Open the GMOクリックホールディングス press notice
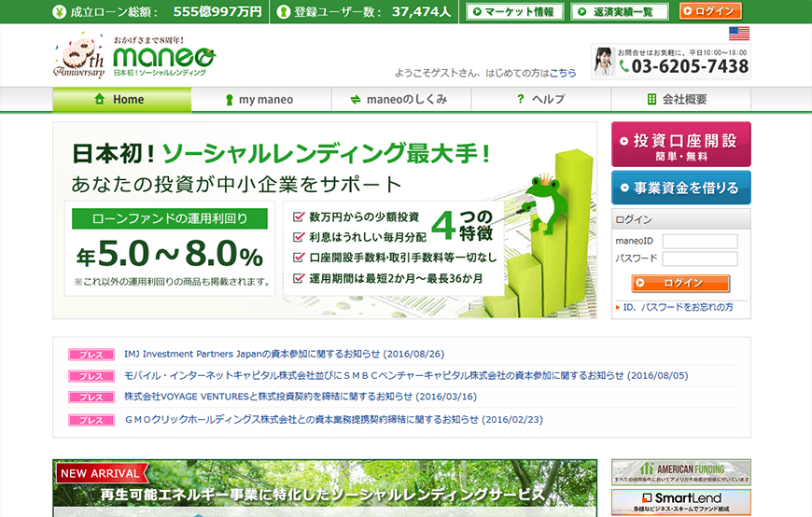The image size is (812, 517). click(x=334, y=420)
